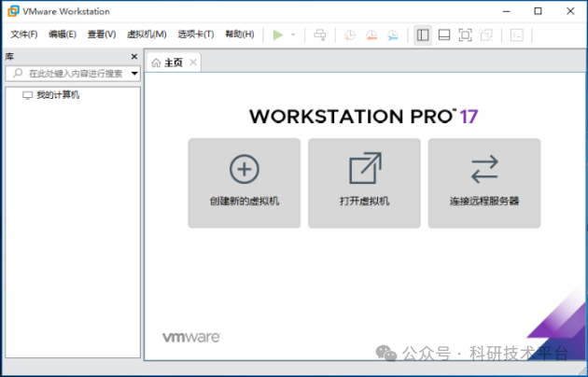This screenshot has width=588, height=377.
Task: Click the console view terminal icon
Action: click(517, 35)
